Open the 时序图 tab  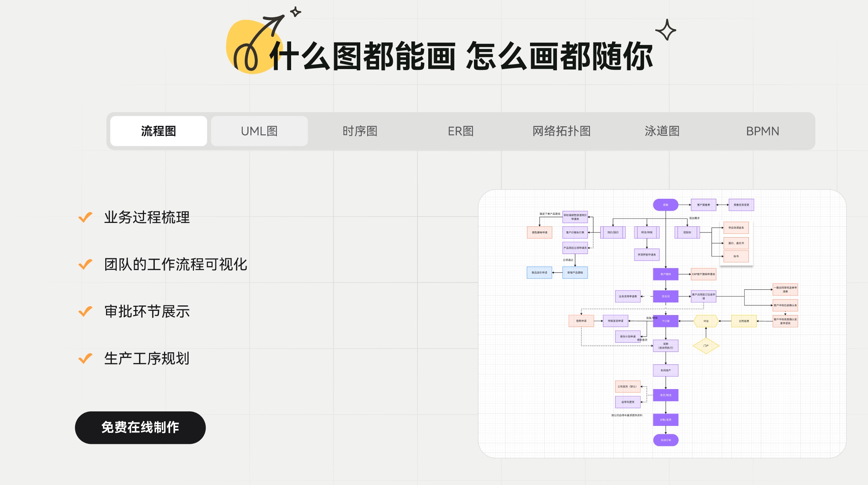[360, 131]
